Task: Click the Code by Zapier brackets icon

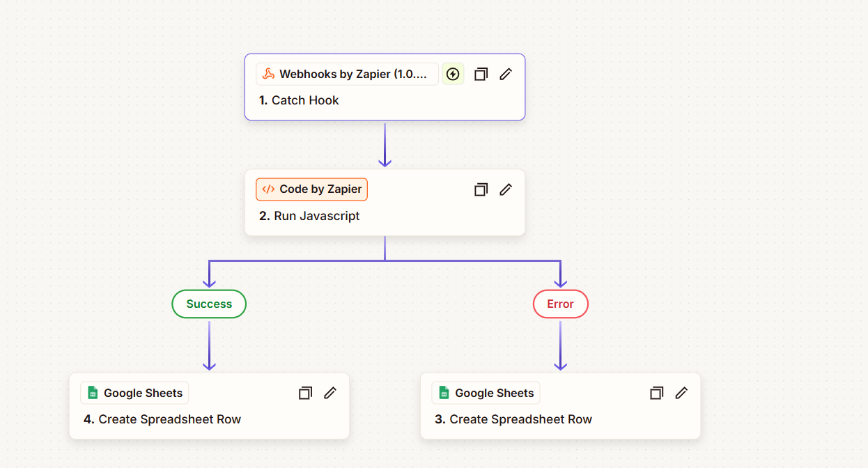Action: coord(268,189)
